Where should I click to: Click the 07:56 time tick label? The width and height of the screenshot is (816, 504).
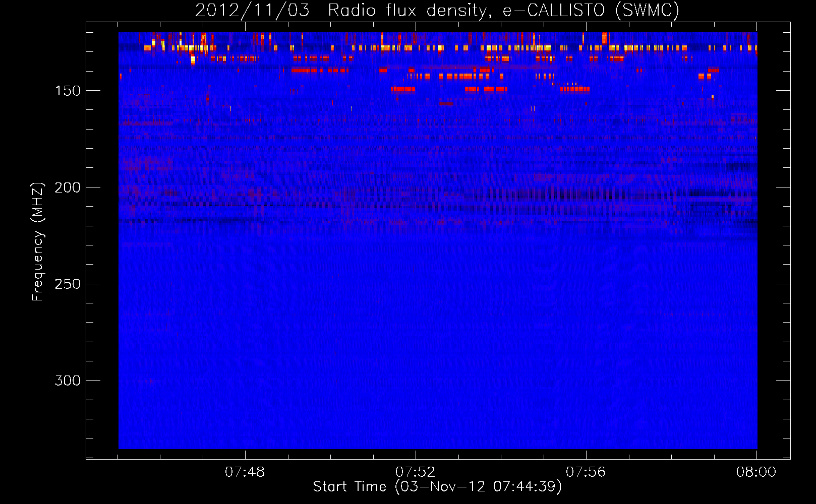click(x=586, y=472)
